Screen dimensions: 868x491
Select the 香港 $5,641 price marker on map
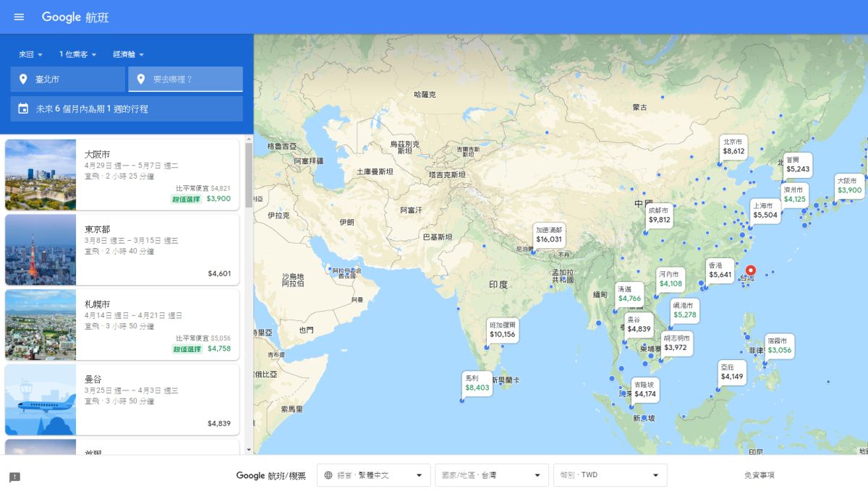pyautogui.click(x=718, y=270)
